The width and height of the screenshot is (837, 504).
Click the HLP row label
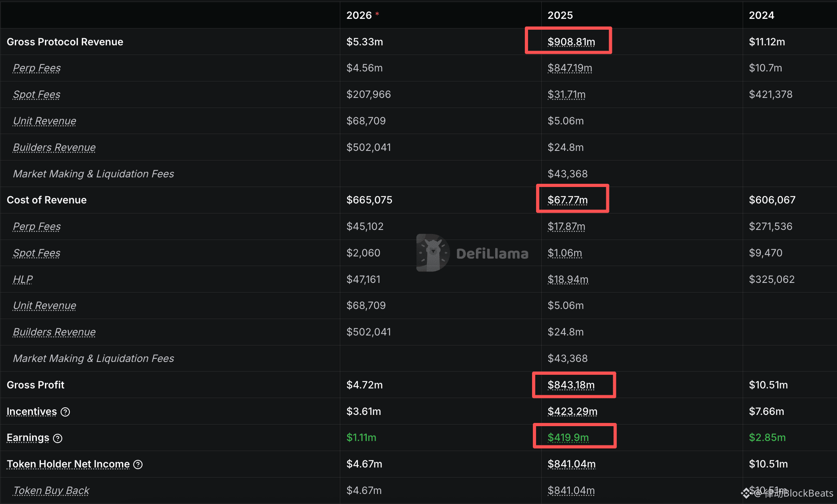pyautogui.click(x=23, y=279)
